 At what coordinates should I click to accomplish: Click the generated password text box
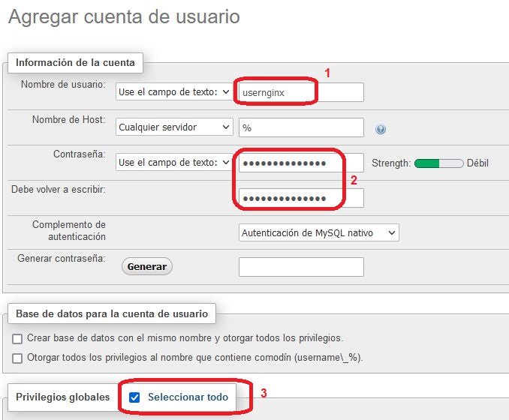(300, 267)
